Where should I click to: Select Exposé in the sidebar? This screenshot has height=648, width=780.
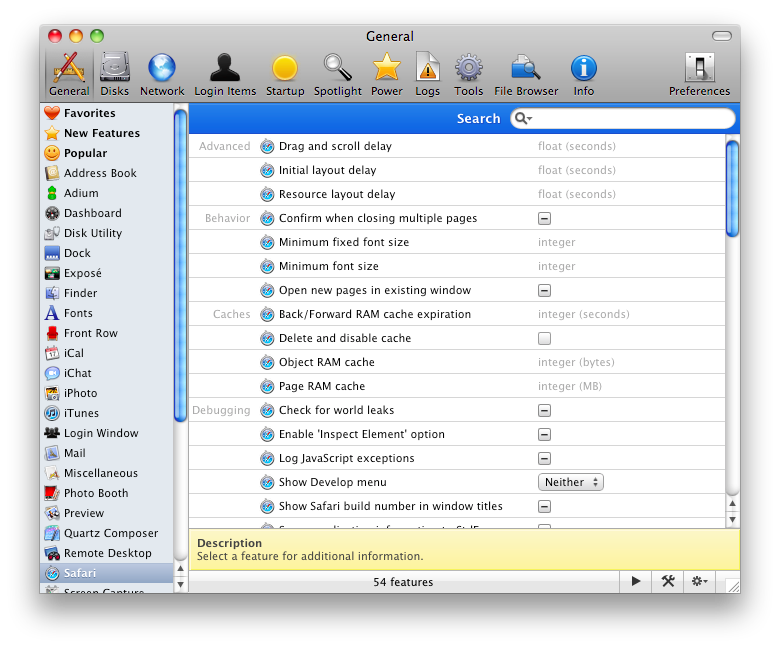click(x=106, y=273)
